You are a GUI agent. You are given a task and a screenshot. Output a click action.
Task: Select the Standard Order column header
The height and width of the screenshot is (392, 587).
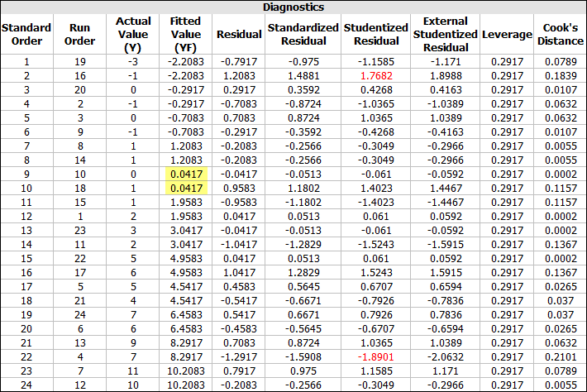26,34
